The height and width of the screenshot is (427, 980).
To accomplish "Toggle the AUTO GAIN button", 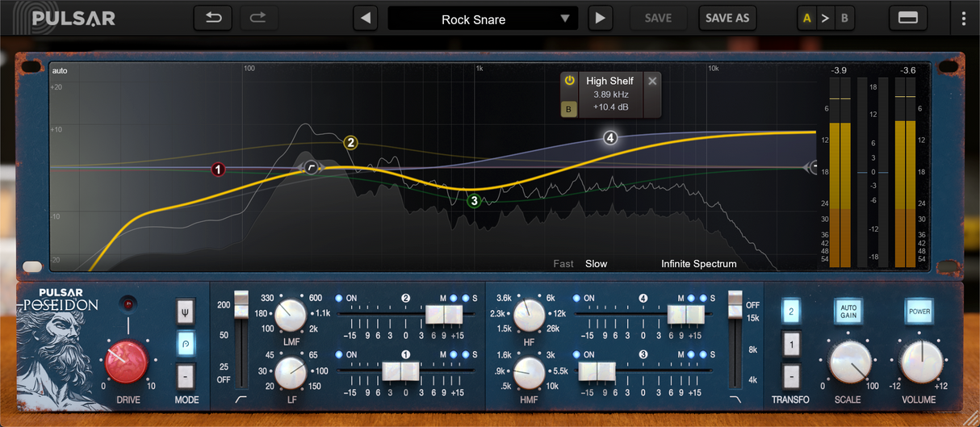I will pyautogui.click(x=848, y=311).
